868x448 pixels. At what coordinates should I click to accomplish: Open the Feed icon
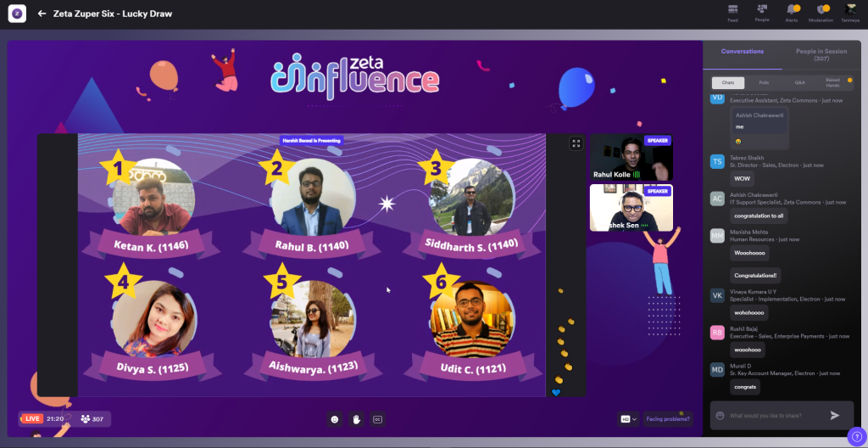tap(733, 13)
